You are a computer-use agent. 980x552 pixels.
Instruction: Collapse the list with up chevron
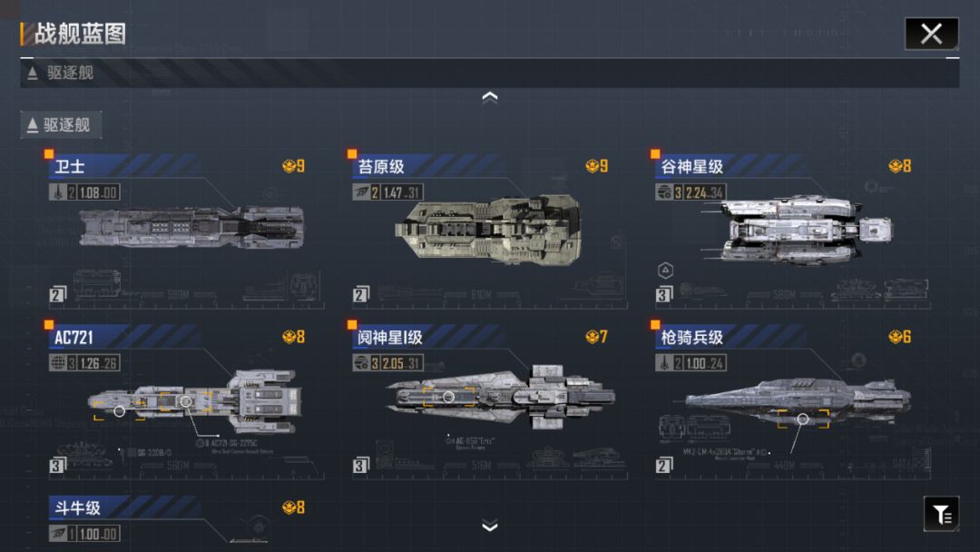pos(490,97)
